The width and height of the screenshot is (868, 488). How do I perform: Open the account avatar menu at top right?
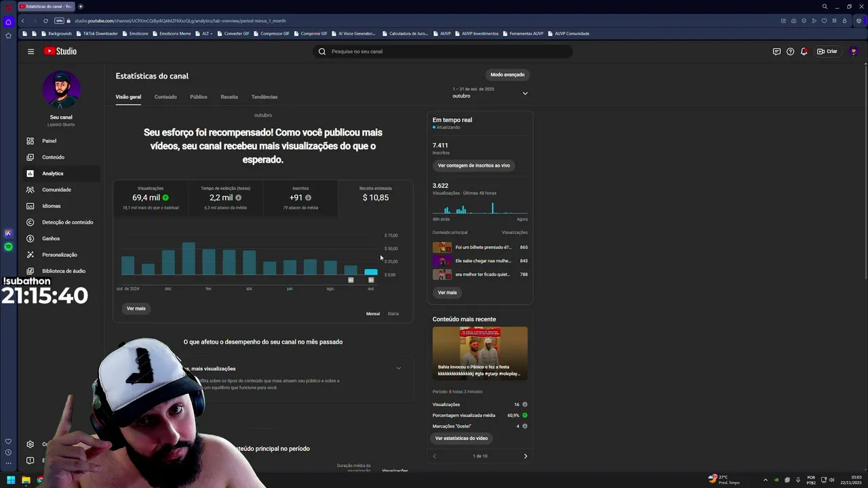point(854,52)
